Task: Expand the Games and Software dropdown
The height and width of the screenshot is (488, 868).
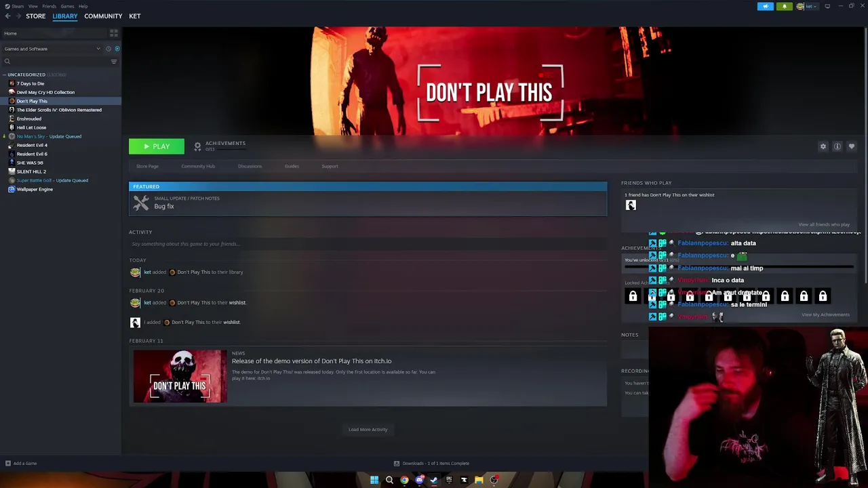Action: 51,49
